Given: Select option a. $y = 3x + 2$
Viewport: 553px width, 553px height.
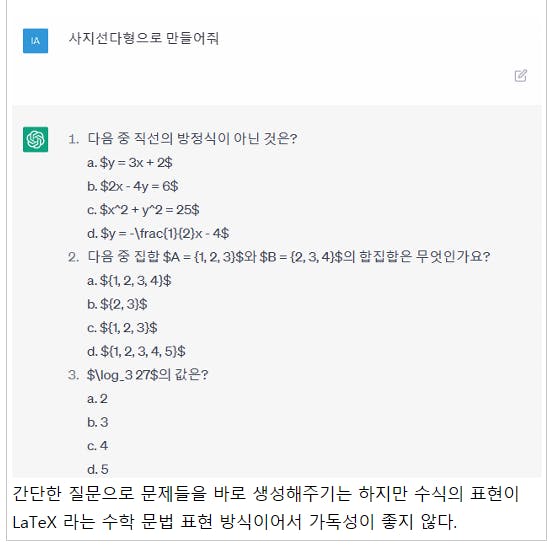Looking at the screenshot, I should coord(130,163).
